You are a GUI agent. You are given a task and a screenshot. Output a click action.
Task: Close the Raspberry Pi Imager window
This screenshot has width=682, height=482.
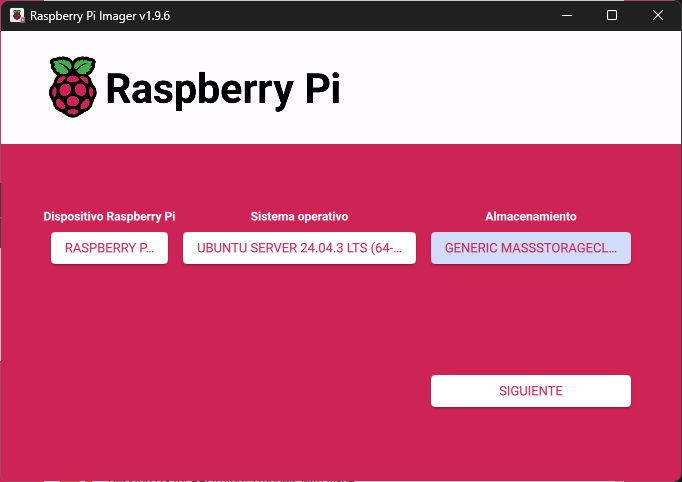pos(657,16)
